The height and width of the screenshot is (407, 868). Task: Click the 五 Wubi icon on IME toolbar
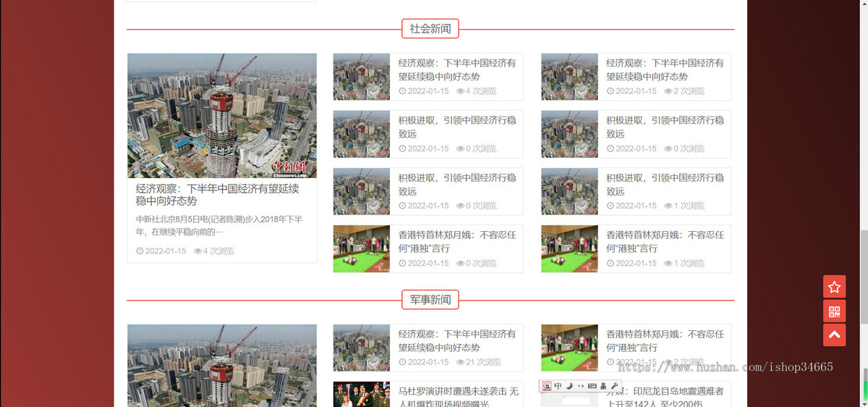[x=547, y=386]
